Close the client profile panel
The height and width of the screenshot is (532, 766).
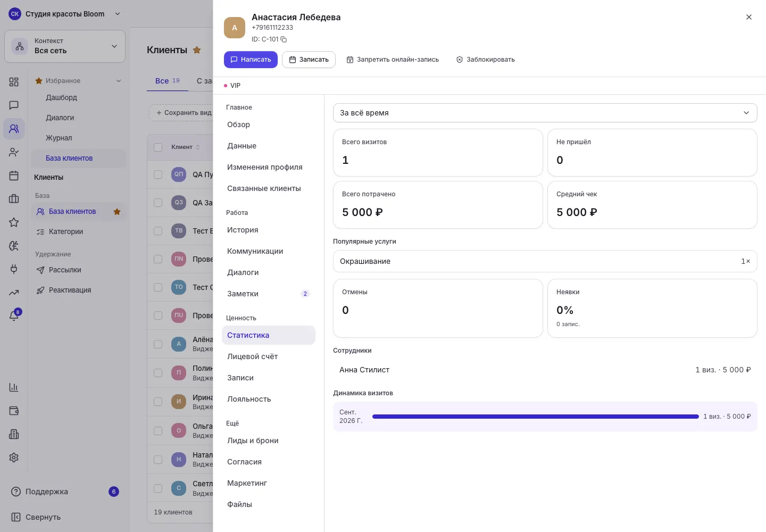pyautogui.click(x=748, y=17)
